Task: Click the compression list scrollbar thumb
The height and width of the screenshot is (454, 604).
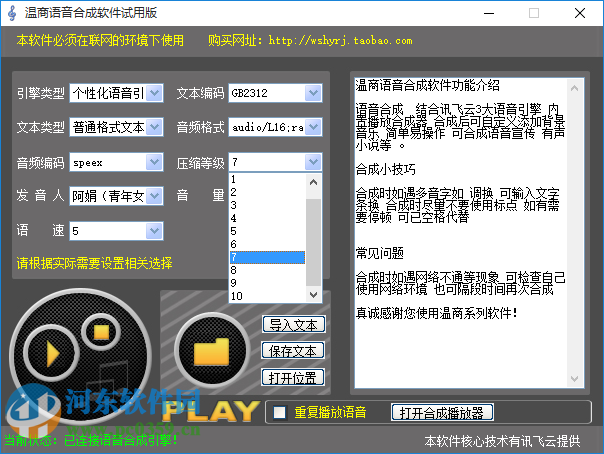Action: tap(314, 243)
